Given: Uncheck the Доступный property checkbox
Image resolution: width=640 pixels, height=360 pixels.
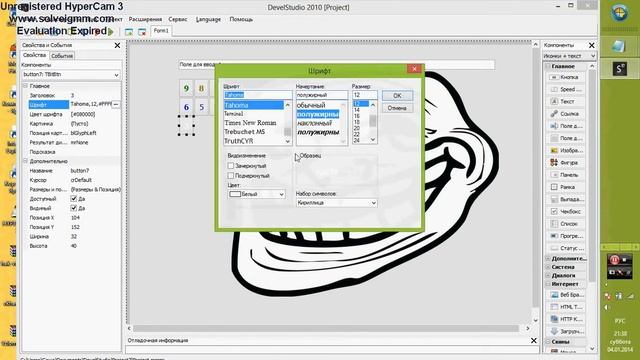Looking at the screenshot, I should coord(73,199).
